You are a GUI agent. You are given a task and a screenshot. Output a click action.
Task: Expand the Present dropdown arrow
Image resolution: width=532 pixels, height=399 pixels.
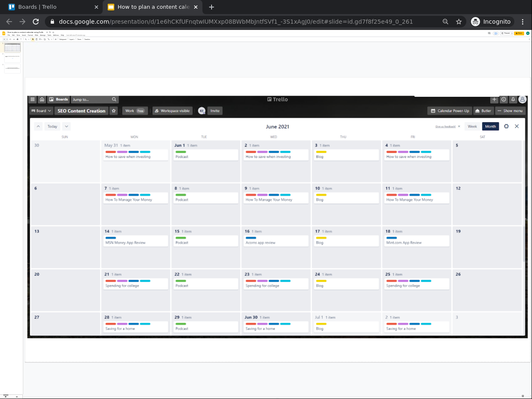pyautogui.click(x=512, y=33)
